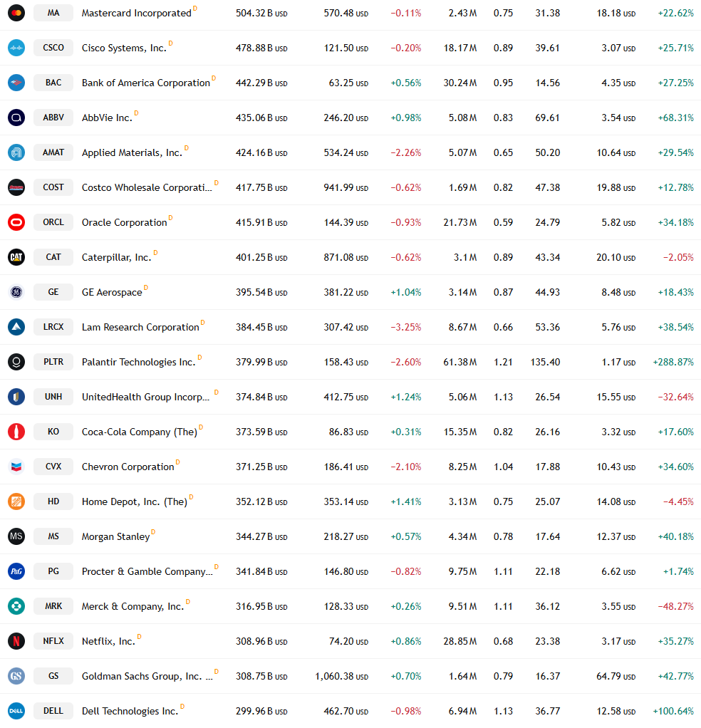Click Dell EPS growth +100.64%
This screenshot has width=701, height=728.
(x=673, y=711)
